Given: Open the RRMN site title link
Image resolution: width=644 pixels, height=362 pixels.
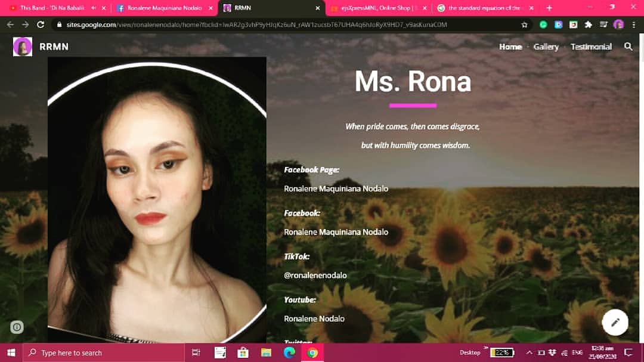Looking at the screenshot, I should pos(54,47).
